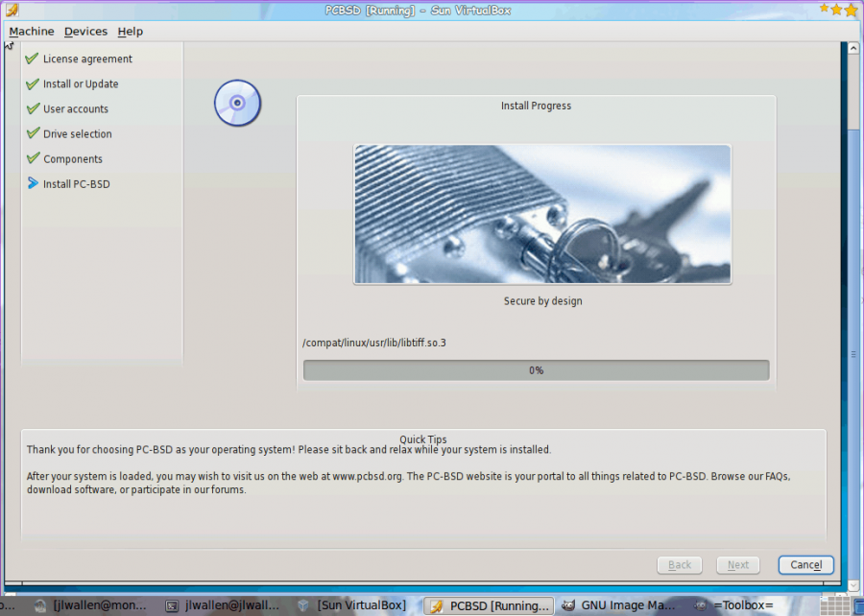The height and width of the screenshot is (616, 864).
Task: Click the VirtualBox icon in the title bar
Action: point(12,9)
